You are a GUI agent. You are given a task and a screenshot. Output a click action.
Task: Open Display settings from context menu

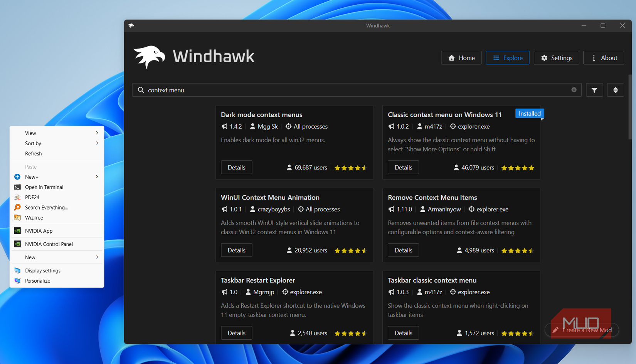point(57,271)
